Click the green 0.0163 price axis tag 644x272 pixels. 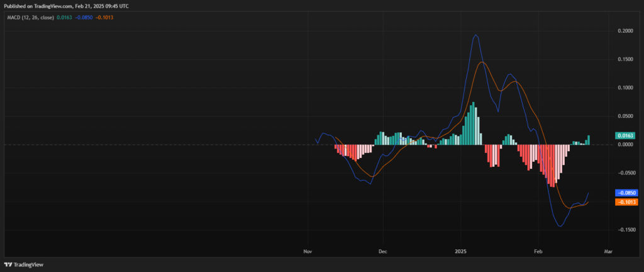coord(626,135)
